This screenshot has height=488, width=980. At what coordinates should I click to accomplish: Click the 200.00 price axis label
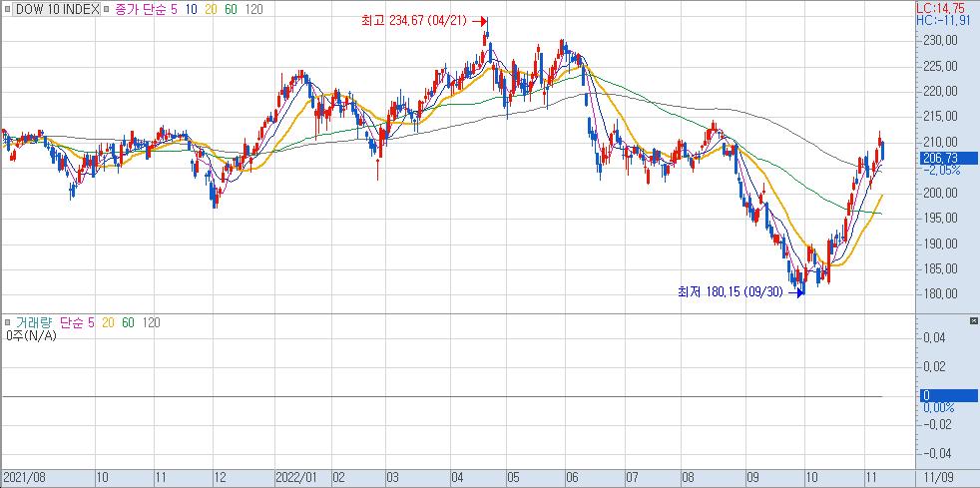[941, 193]
